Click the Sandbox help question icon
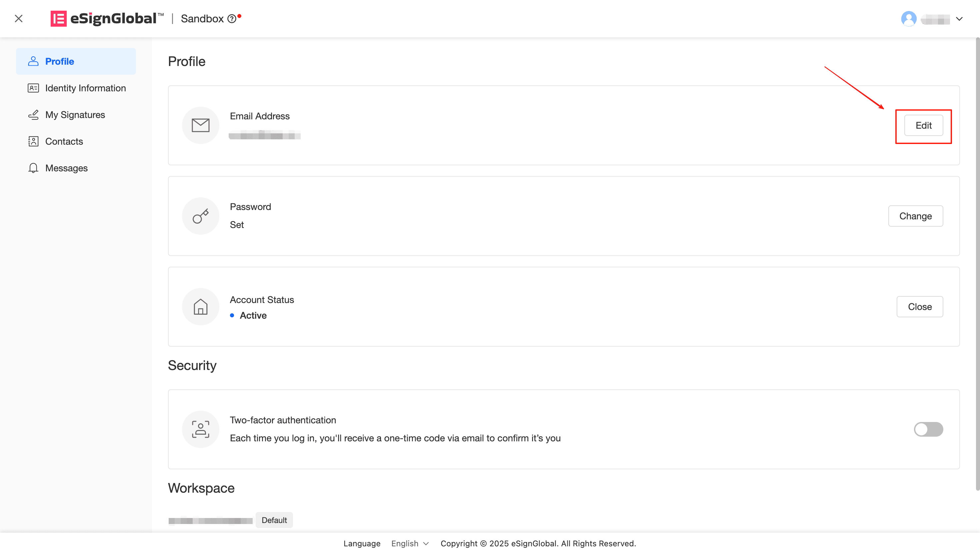 click(232, 19)
